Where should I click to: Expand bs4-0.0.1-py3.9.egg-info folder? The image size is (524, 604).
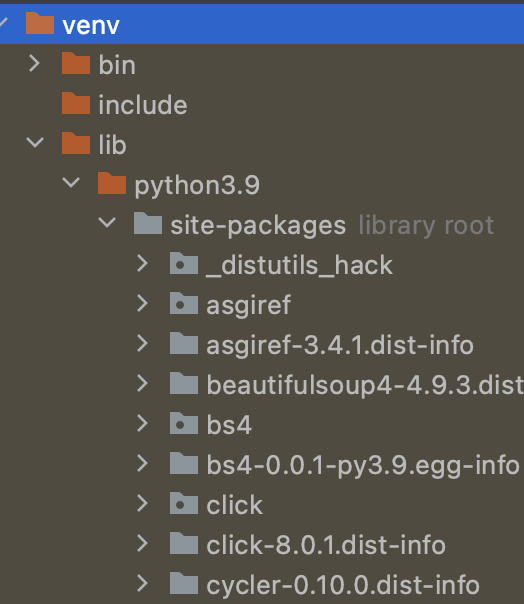(x=143, y=464)
